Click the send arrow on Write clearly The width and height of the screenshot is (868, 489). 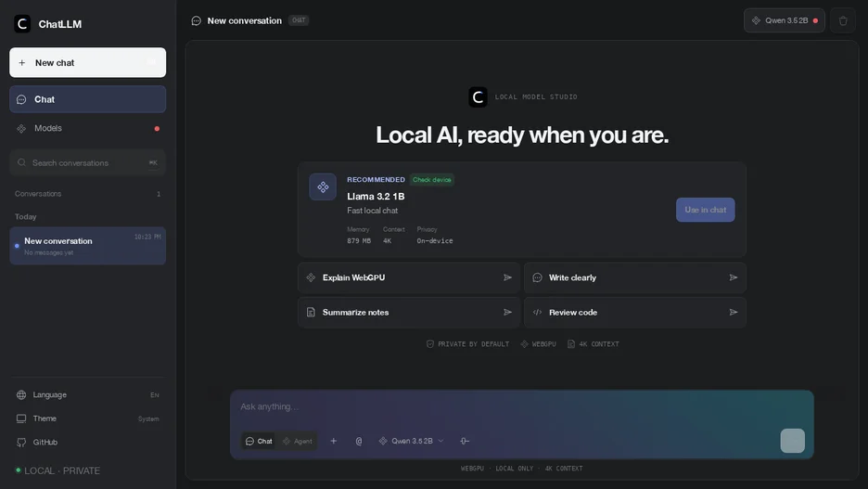[x=734, y=277]
